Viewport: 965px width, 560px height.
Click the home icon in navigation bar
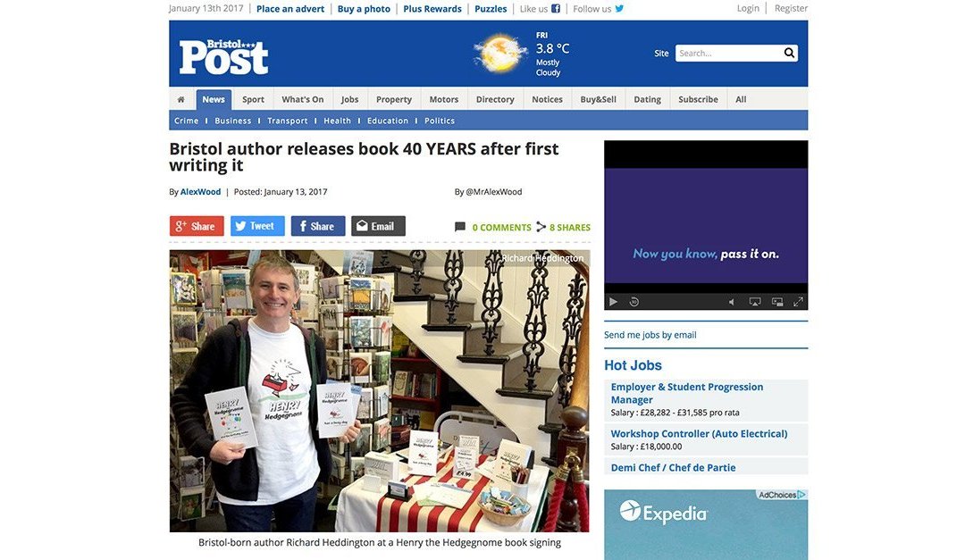pyautogui.click(x=180, y=99)
